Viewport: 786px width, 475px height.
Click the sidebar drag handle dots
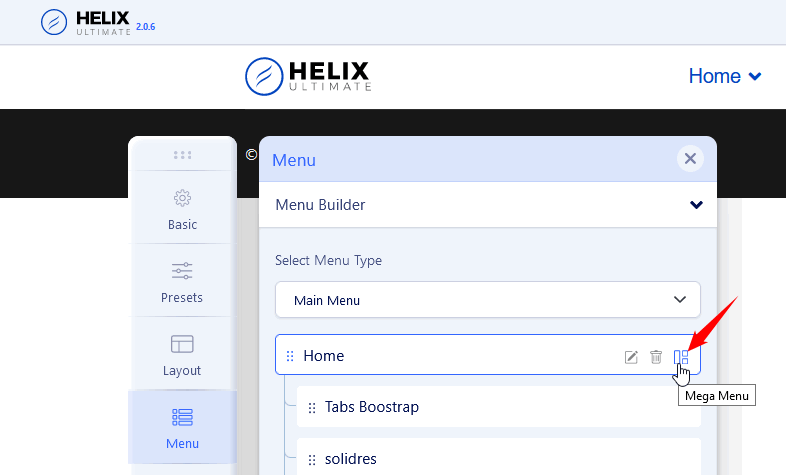click(182, 155)
